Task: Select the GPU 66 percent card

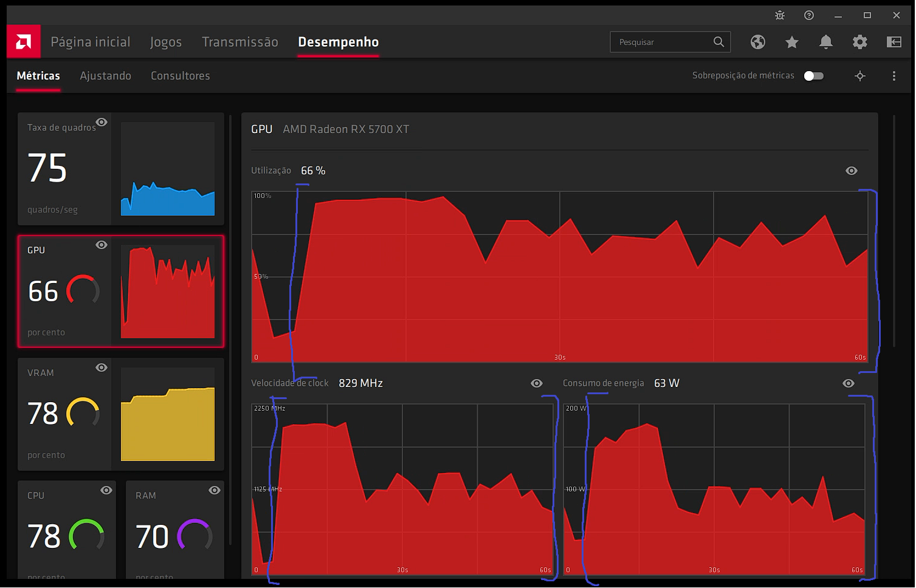Action: [x=121, y=292]
